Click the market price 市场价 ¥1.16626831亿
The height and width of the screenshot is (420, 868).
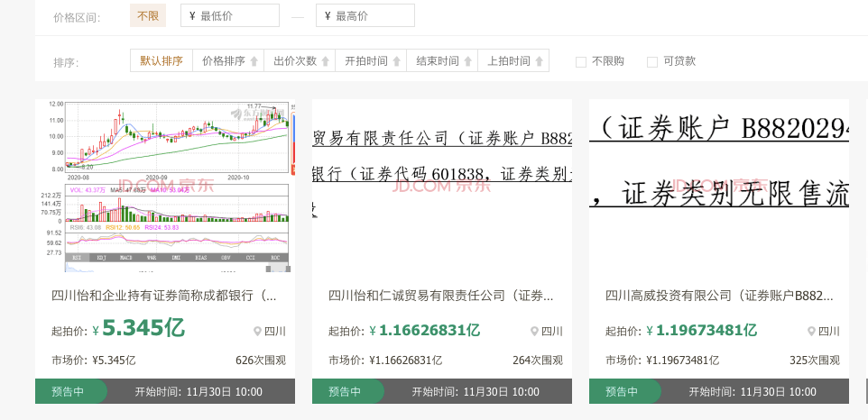(385, 361)
